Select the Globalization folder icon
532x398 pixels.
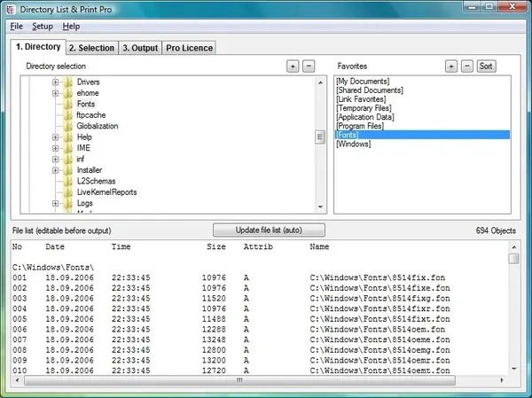(68, 126)
